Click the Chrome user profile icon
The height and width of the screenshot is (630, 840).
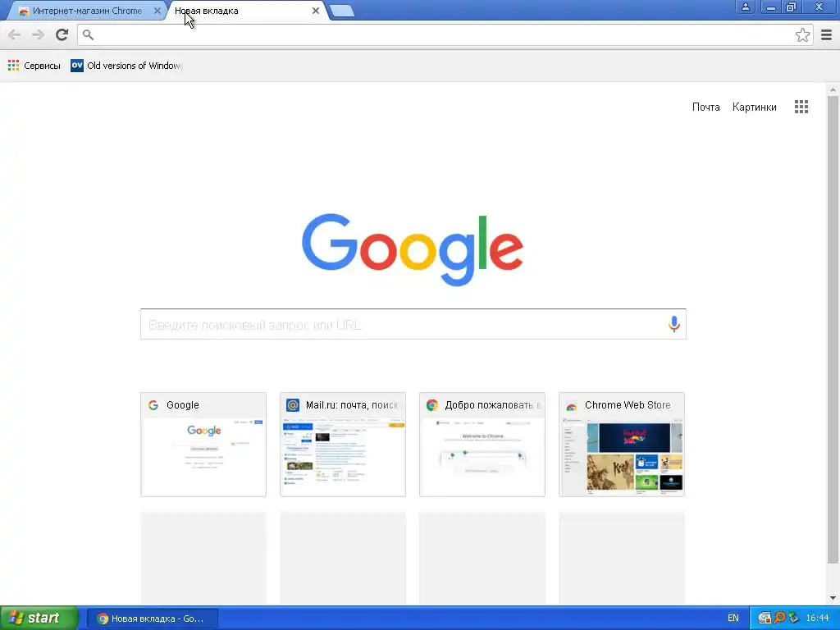(x=745, y=7)
